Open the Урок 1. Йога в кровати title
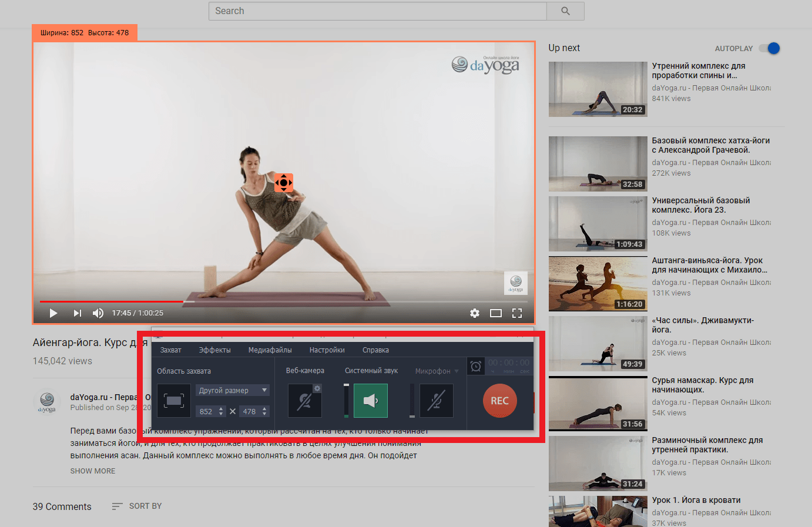This screenshot has height=527, width=812. click(x=696, y=500)
